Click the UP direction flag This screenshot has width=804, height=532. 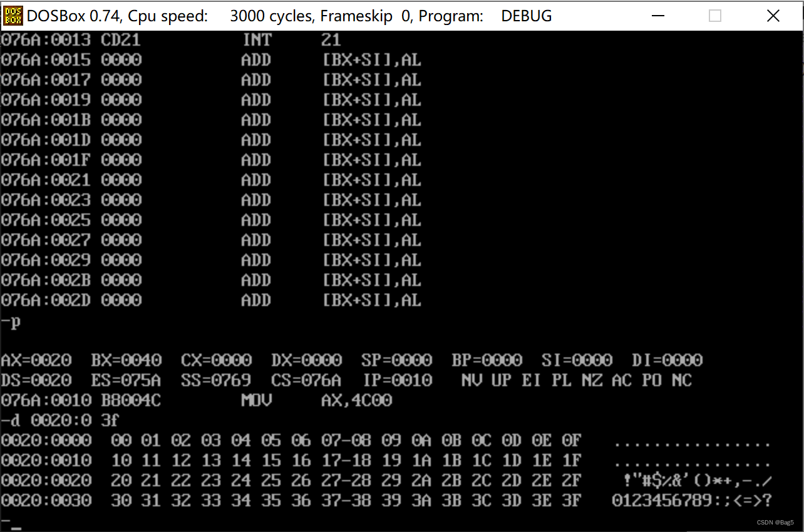tap(502, 381)
